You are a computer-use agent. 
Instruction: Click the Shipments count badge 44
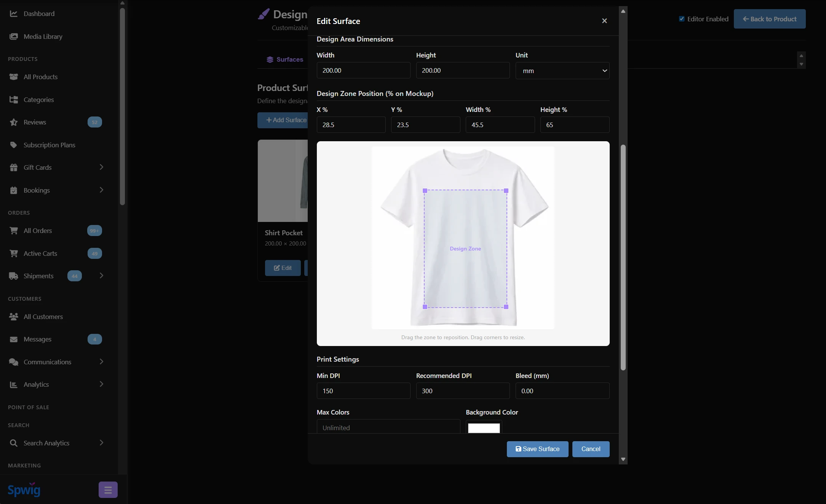pyautogui.click(x=75, y=276)
